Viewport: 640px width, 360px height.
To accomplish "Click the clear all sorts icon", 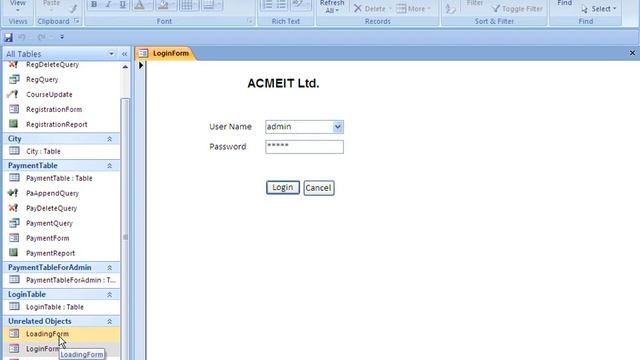I will click(451, 9).
